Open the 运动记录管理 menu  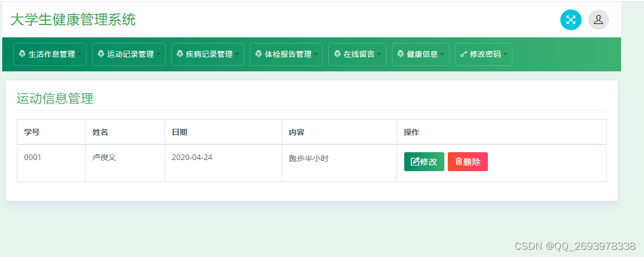(129, 54)
